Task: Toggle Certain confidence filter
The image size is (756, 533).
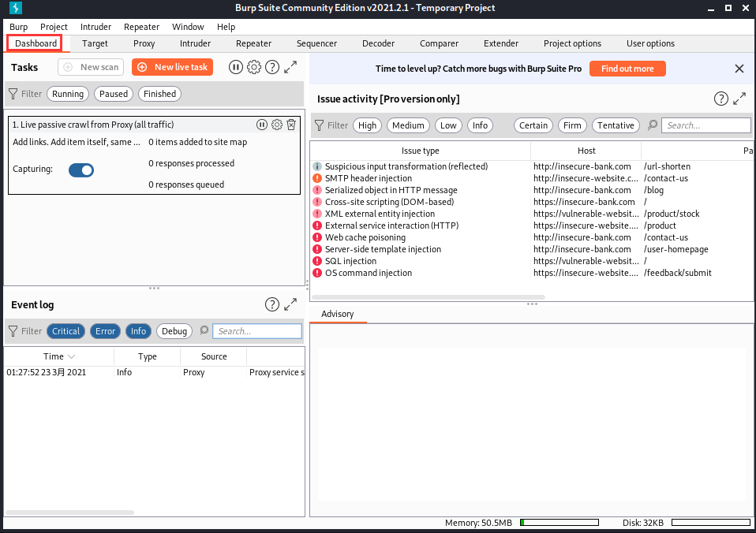Action: point(533,125)
